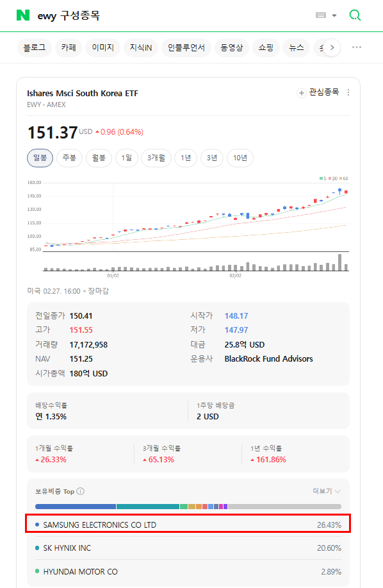Open the 동영상 tab
This screenshot has width=383, height=588.
click(232, 47)
